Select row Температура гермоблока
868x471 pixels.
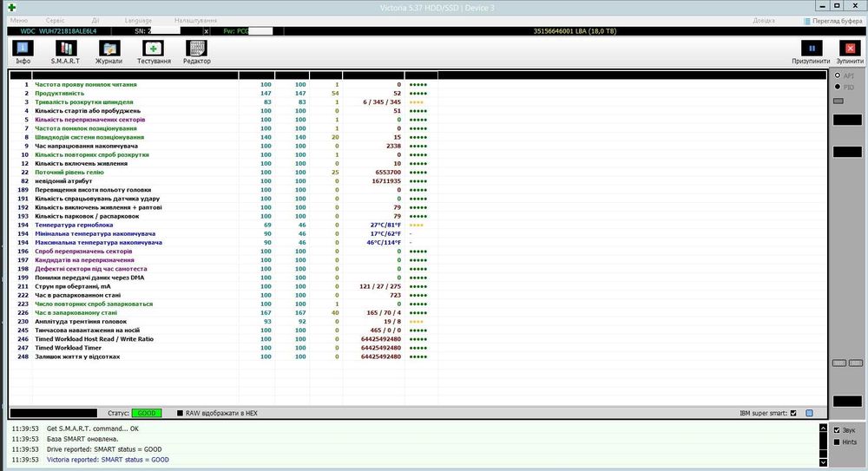click(x=418, y=226)
